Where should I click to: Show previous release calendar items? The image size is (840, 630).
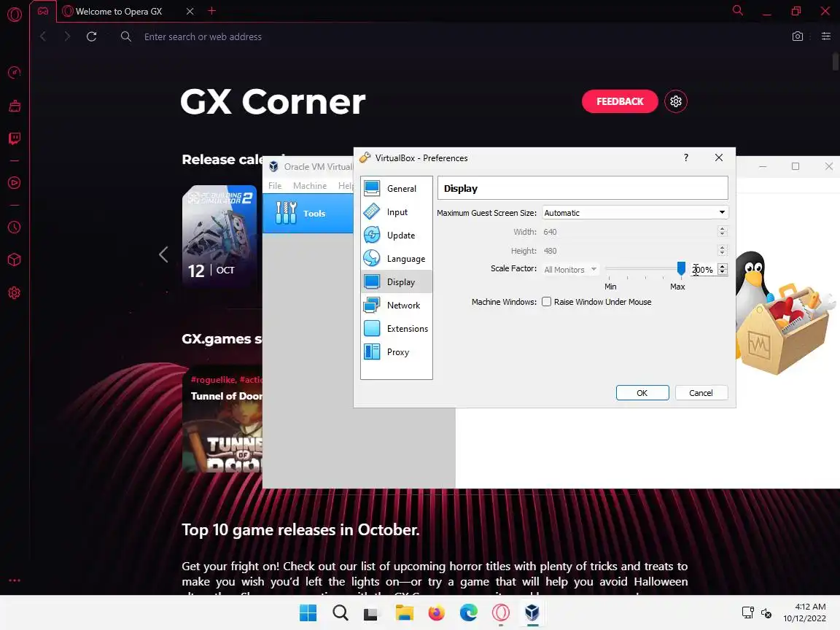tap(163, 254)
